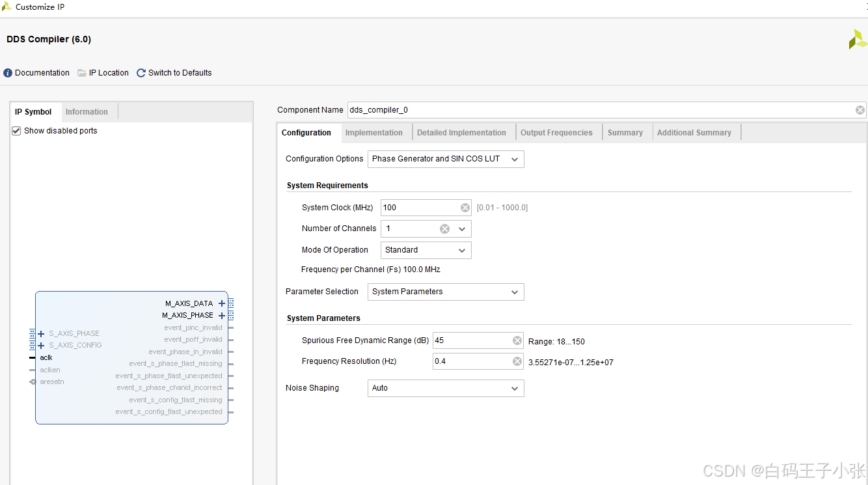Click the Switch to Defaults refresh icon
The image size is (868, 485).
pos(141,73)
